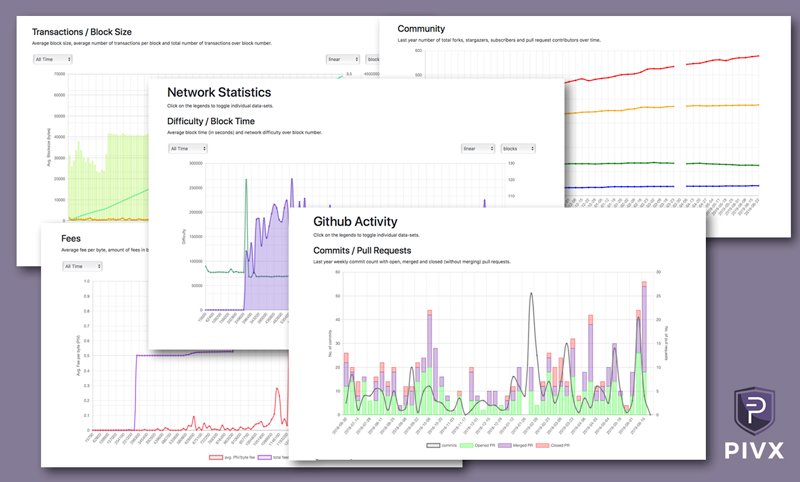The height and width of the screenshot is (482, 800).
Task: Toggle the avg. PIV/byte fee legend in Fees
Action: tap(232, 458)
